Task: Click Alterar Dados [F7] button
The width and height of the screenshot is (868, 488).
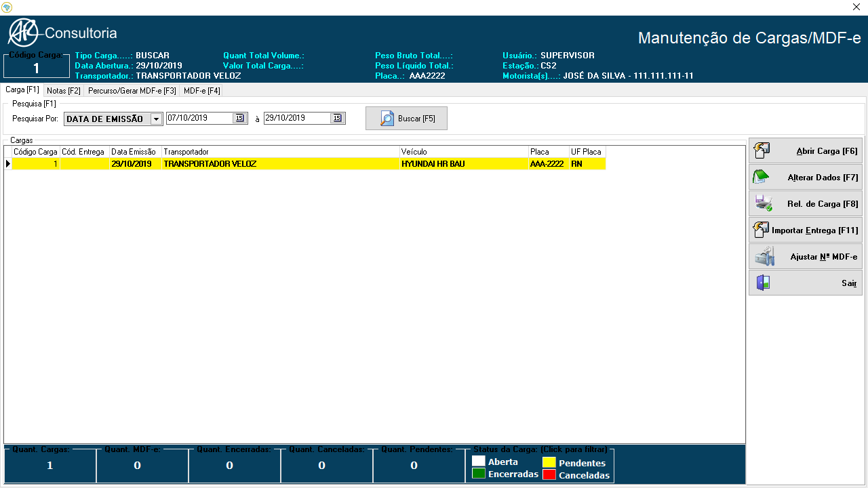Action: point(806,178)
